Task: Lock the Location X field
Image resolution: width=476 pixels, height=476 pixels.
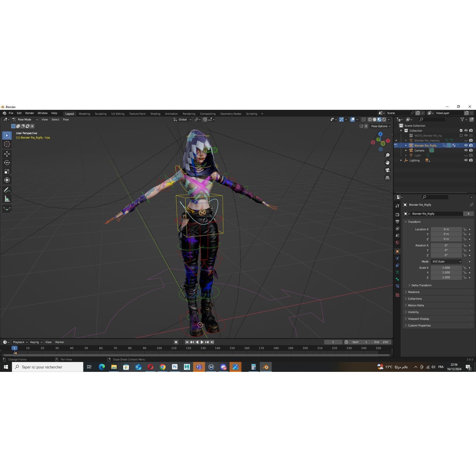Action: [465, 229]
